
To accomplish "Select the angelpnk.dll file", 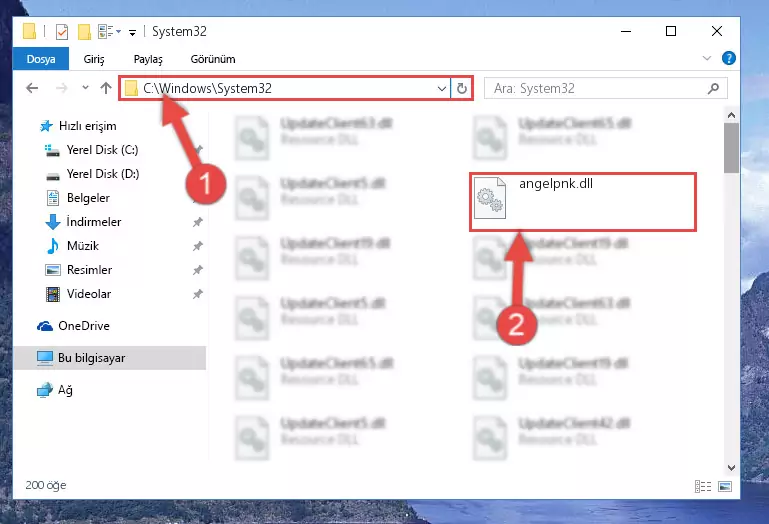I will [x=583, y=202].
